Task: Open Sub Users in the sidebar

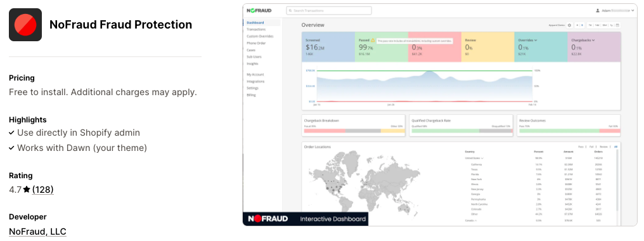Action: 254,56
